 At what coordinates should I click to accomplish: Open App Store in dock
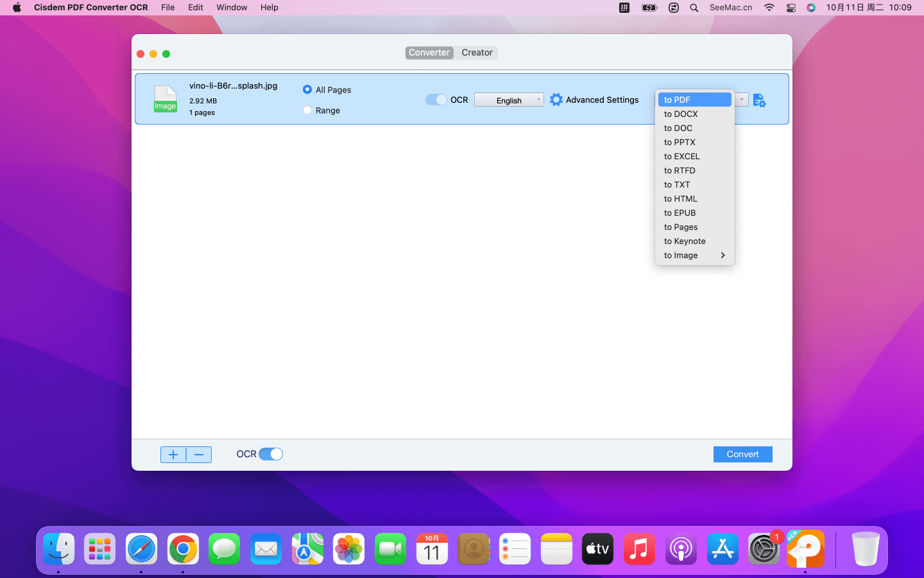pos(723,549)
